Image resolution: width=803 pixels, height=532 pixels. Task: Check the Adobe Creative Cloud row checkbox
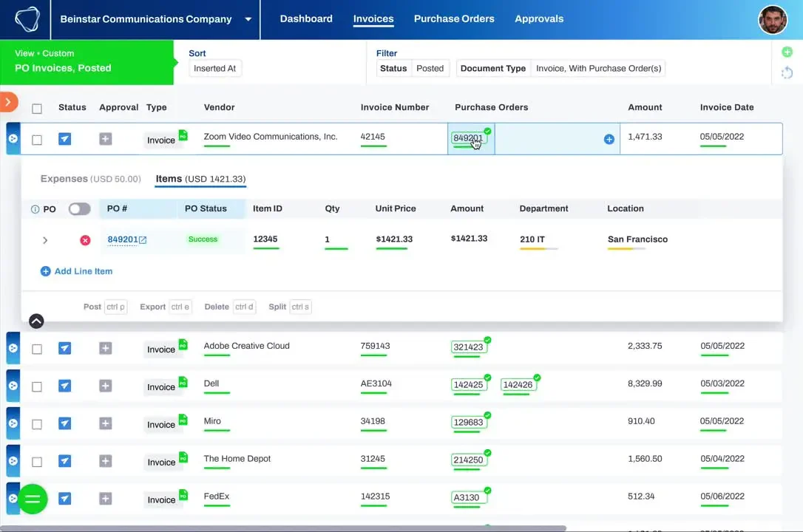pyautogui.click(x=37, y=349)
